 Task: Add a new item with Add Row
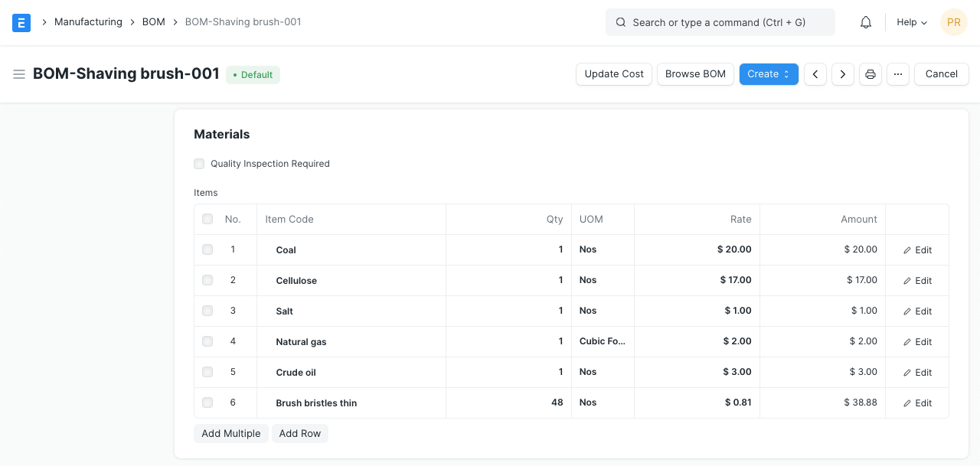point(299,434)
